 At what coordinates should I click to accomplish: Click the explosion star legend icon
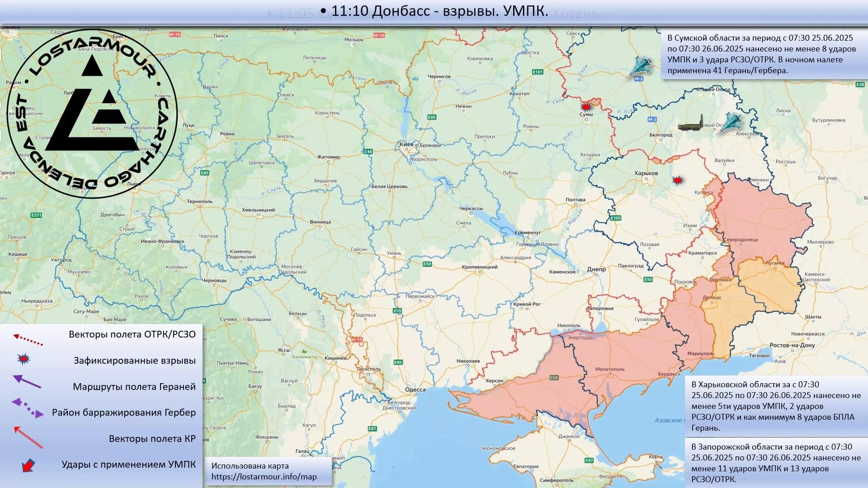[x=24, y=359]
